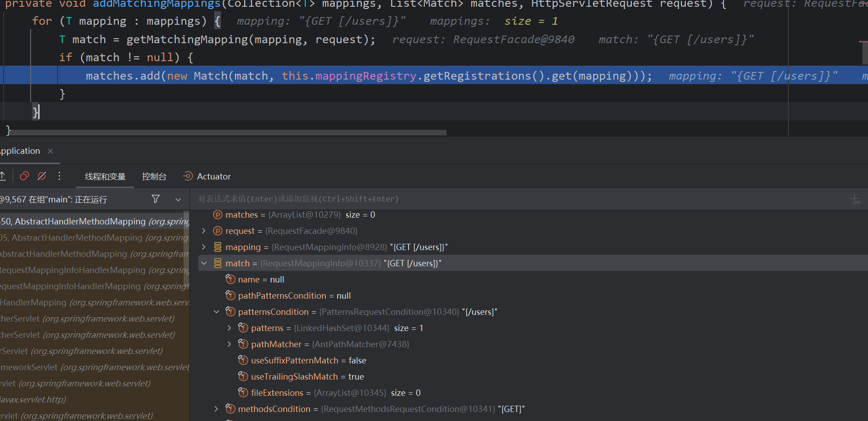The height and width of the screenshot is (421, 868).
Task: Select the top AbstractHandlerMethodMapping frame ending 50
Action: tap(94, 221)
